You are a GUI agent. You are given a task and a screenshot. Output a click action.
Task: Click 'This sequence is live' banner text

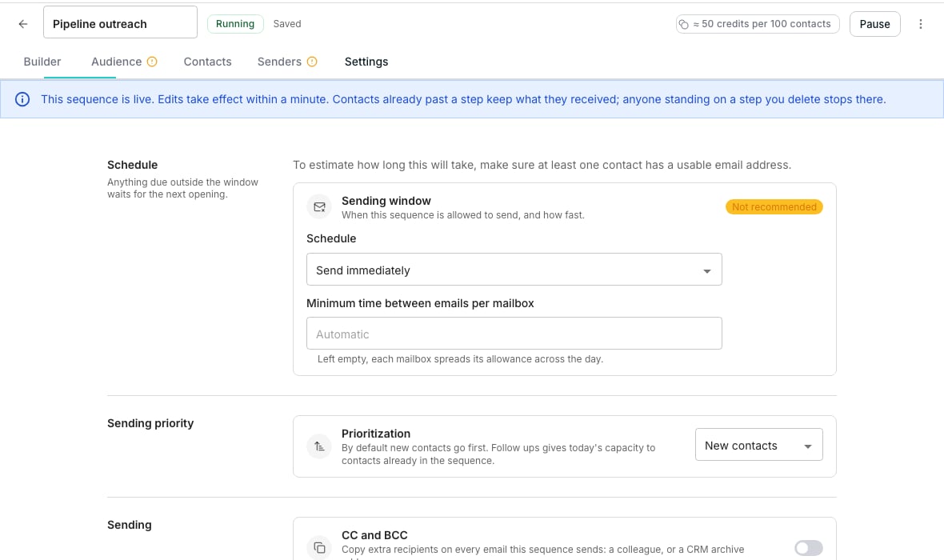(463, 99)
